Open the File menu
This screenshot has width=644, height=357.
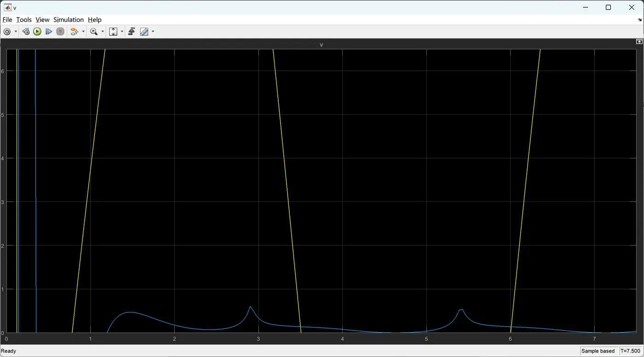pyautogui.click(x=7, y=20)
